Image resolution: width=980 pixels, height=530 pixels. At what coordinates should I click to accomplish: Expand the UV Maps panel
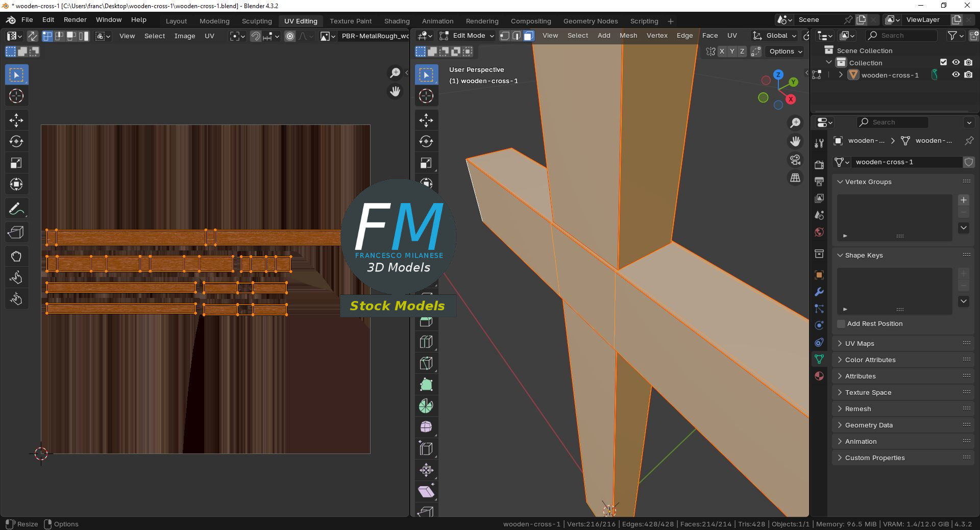[860, 343]
